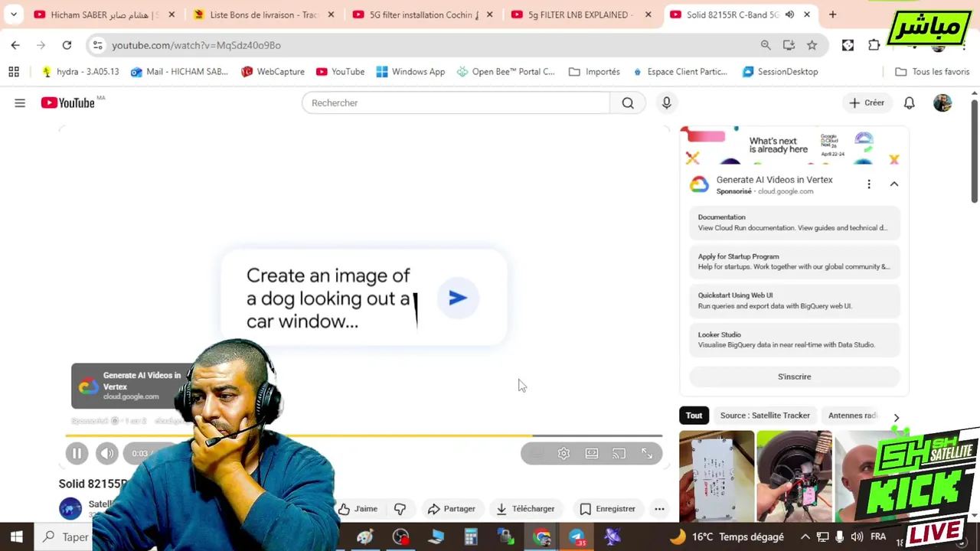Open hydra - 3.A05.13 bookmark
980x551 pixels.
(80, 71)
